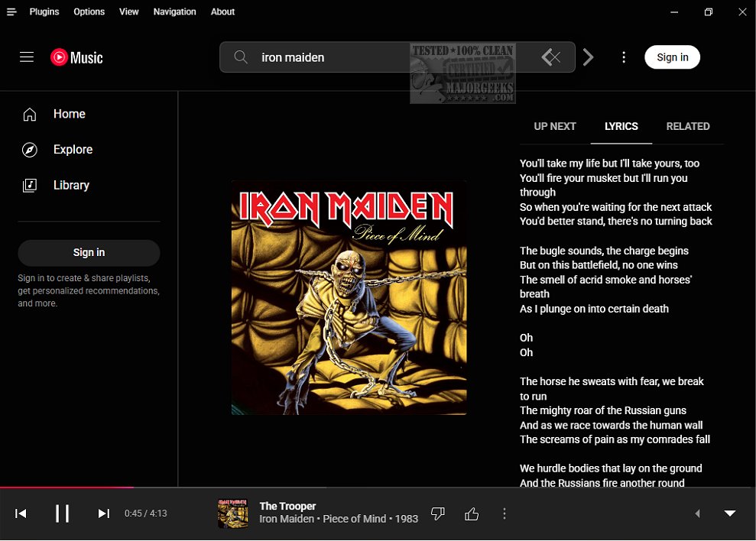The image size is (756, 541).
Task: Skip to the next track
Action: pyautogui.click(x=104, y=513)
